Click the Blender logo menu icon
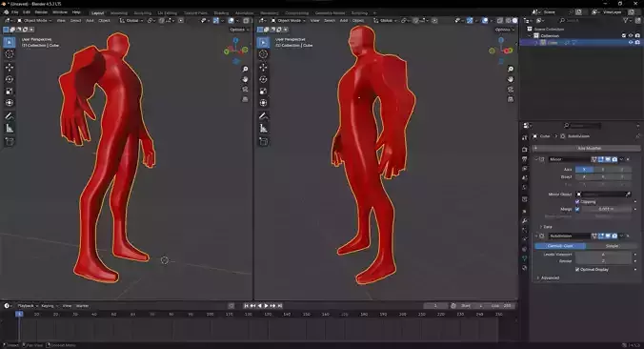Viewport: 644px width, 349px height. 6,12
